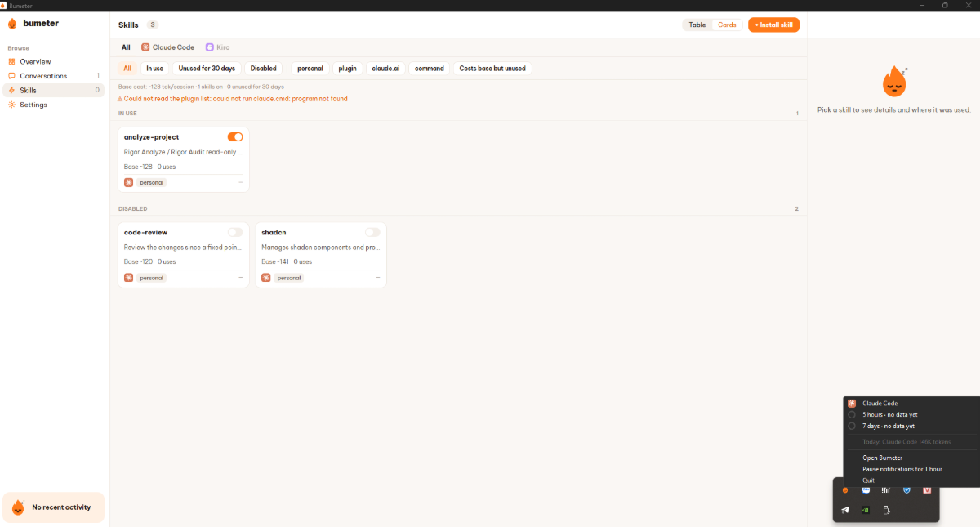Viewport: 980px width, 527px height.
Task: Click the DISABLED section header
Action: pyautogui.click(x=133, y=209)
